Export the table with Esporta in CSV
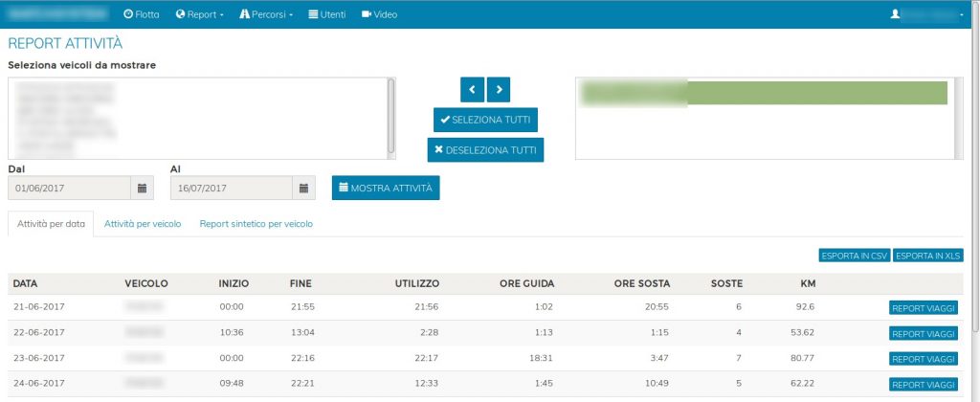The height and width of the screenshot is (402, 980). [x=854, y=256]
